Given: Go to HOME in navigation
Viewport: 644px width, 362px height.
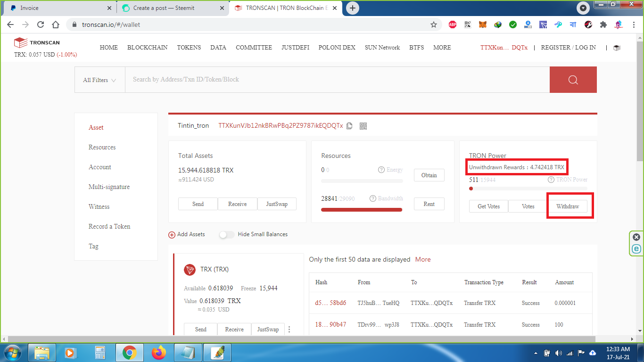Looking at the screenshot, I should click(x=109, y=48).
